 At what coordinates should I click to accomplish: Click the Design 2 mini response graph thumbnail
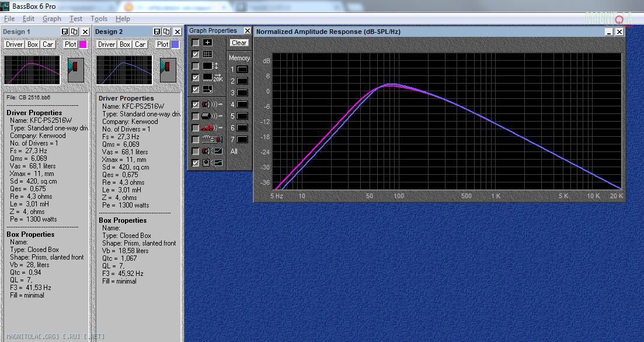tap(124, 70)
